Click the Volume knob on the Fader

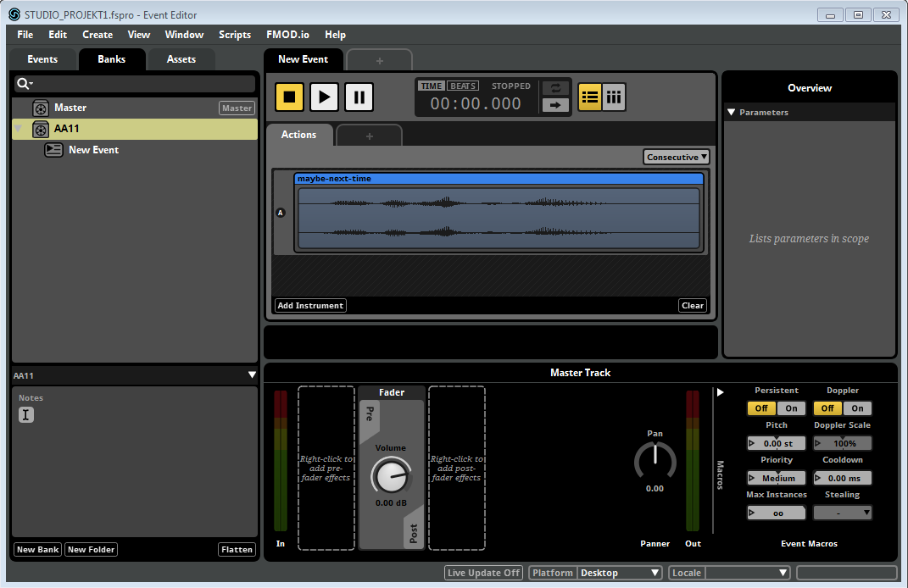(391, 476)
